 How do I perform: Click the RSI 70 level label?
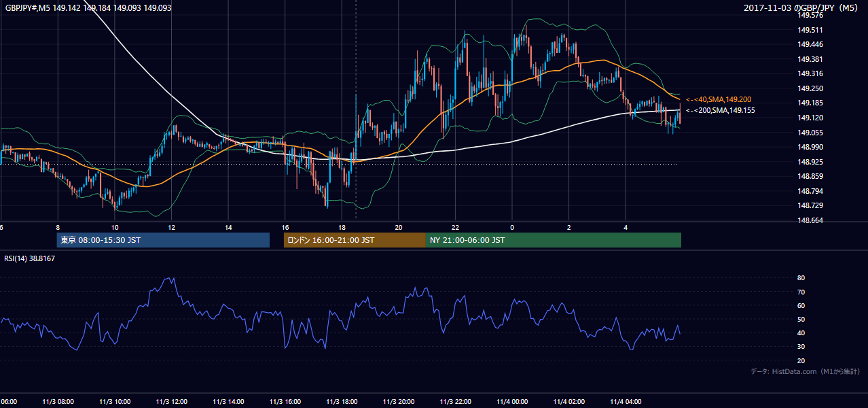[x=801, y=292]
